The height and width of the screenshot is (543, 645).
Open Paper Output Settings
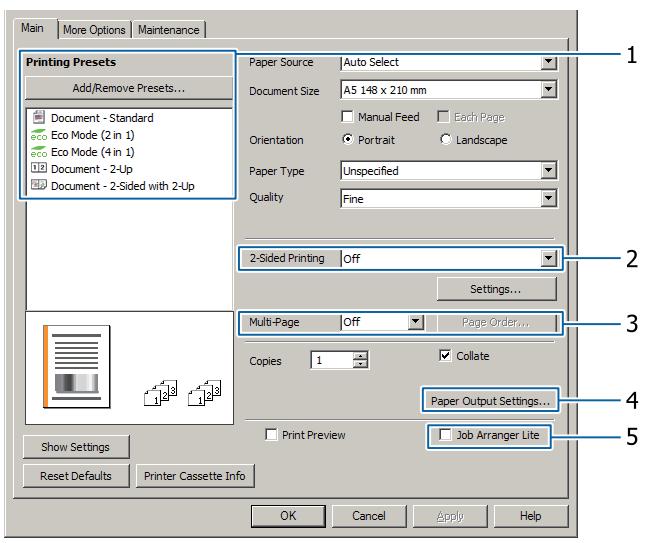pyautogui.click(x=490, y=401)
